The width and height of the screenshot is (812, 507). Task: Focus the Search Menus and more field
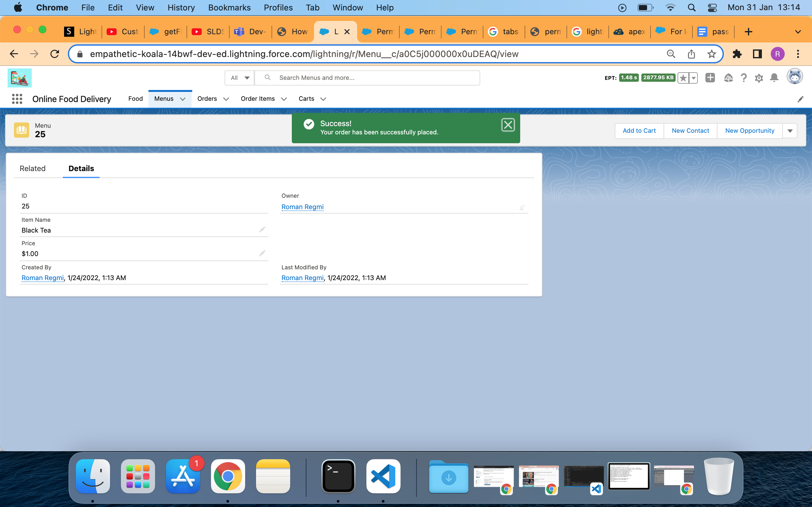[x=369, y=78]
